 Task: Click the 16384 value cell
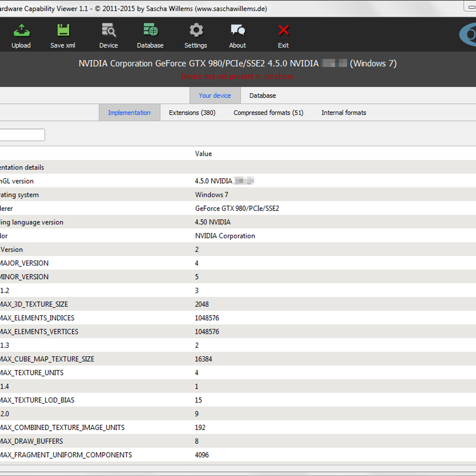[x=203, y=359]
